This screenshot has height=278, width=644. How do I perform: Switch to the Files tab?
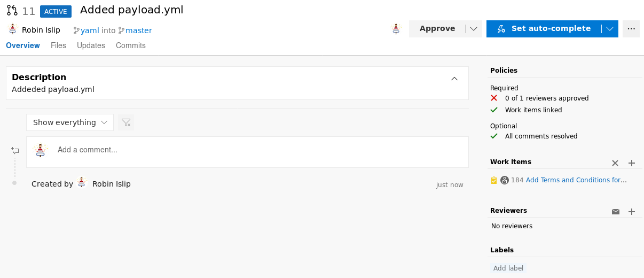(58, 45)
